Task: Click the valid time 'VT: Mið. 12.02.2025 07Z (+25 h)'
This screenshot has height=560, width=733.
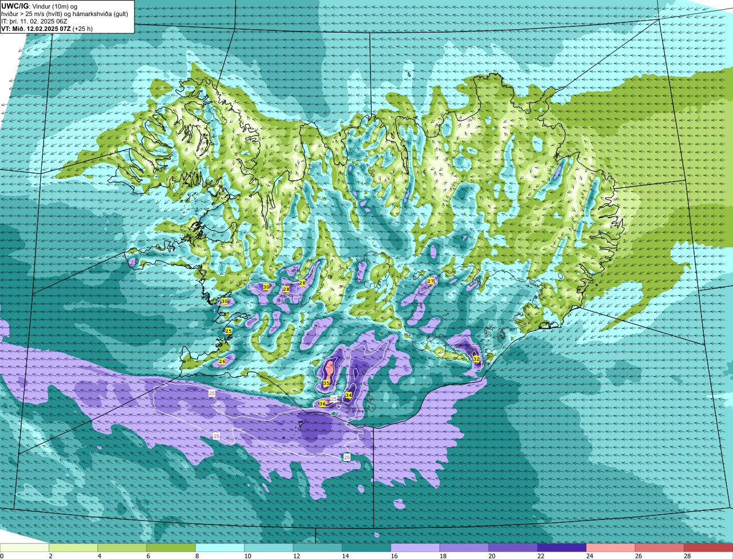Action: 48,28
